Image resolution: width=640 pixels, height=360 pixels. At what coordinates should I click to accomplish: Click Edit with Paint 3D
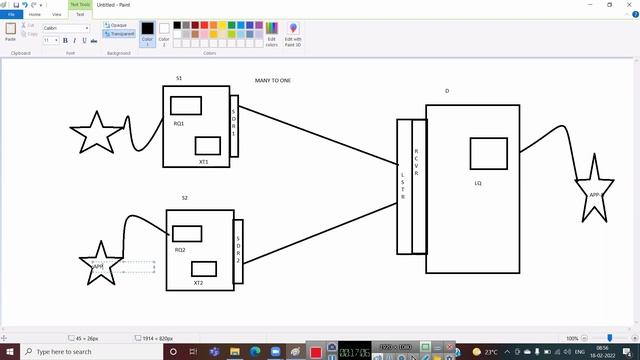pos(293,34)
